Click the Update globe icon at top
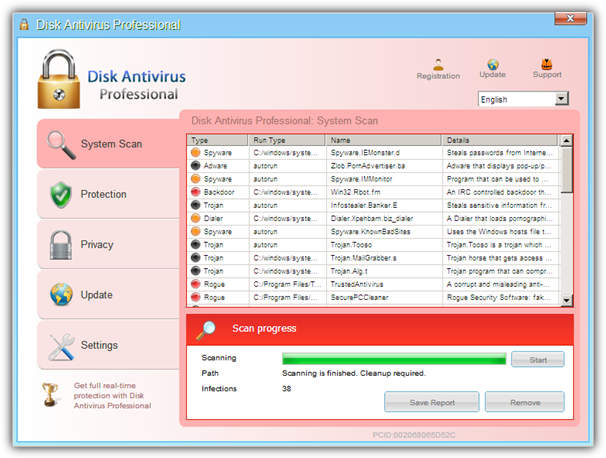The image size is (606, 458). click(493, 64)
